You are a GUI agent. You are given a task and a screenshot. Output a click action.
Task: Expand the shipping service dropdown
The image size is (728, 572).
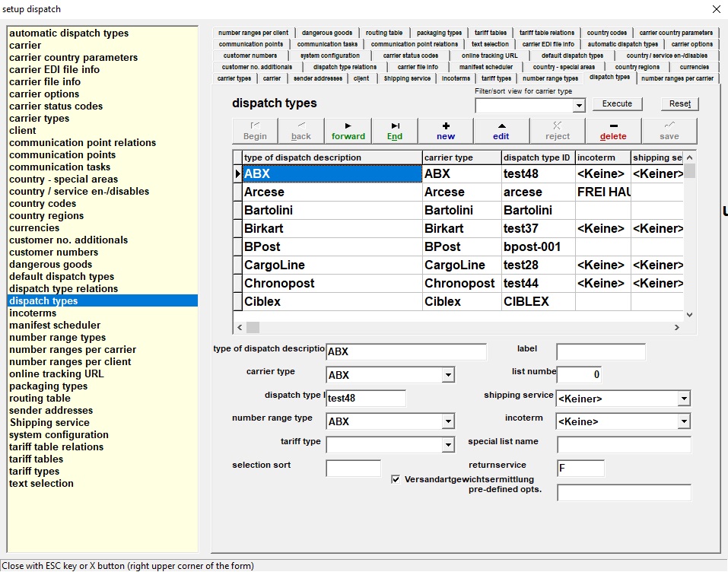click(684, 399)
